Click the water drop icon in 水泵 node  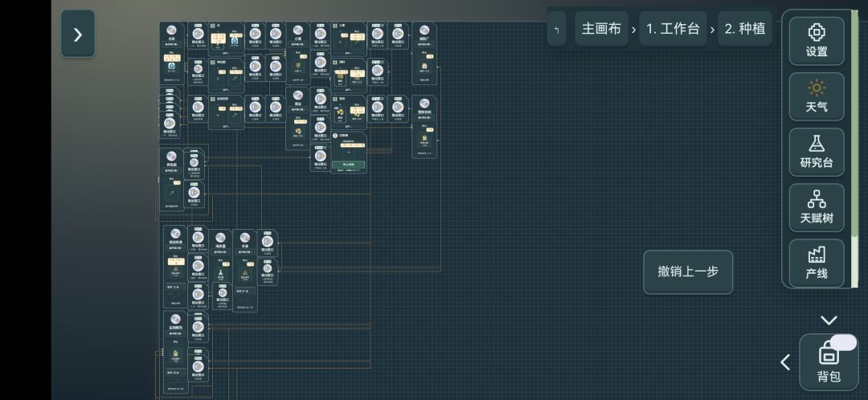(171, 67)
